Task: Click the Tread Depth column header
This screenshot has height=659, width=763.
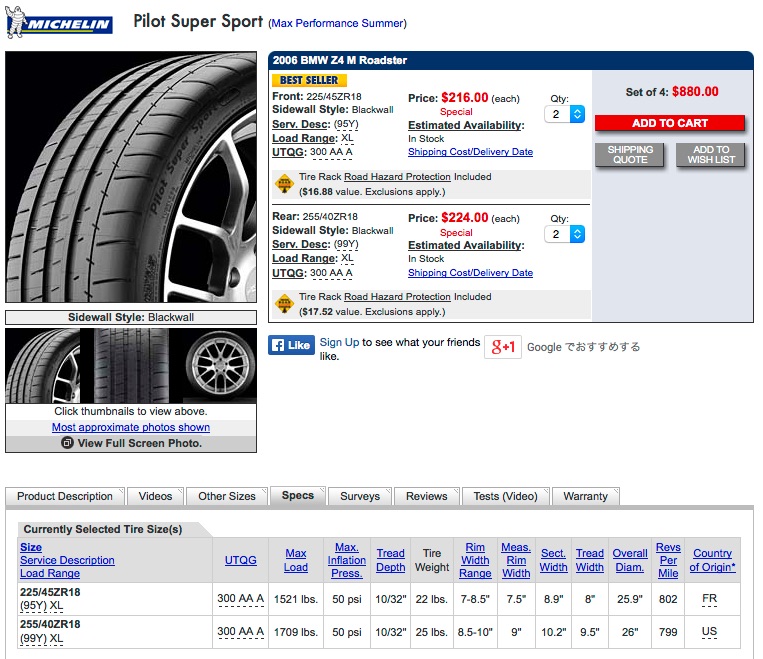Action: pyautogui.click(x=390, y=560)
